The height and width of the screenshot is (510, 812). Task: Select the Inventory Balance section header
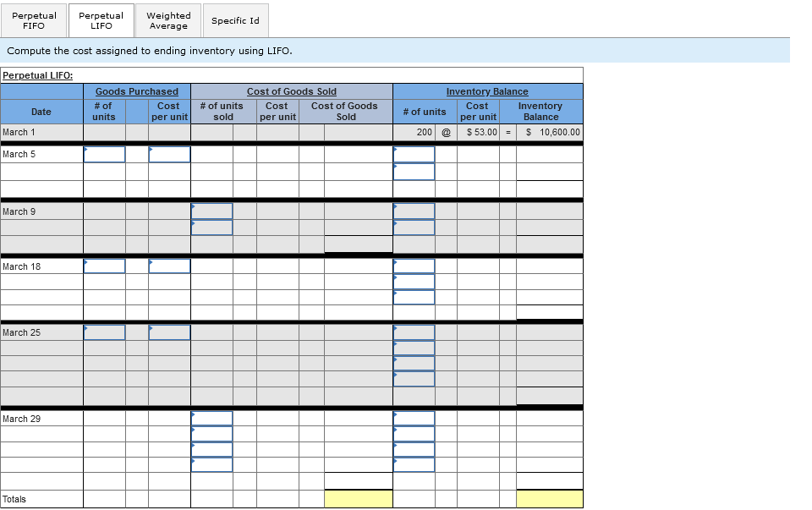(x=487, y=91)
